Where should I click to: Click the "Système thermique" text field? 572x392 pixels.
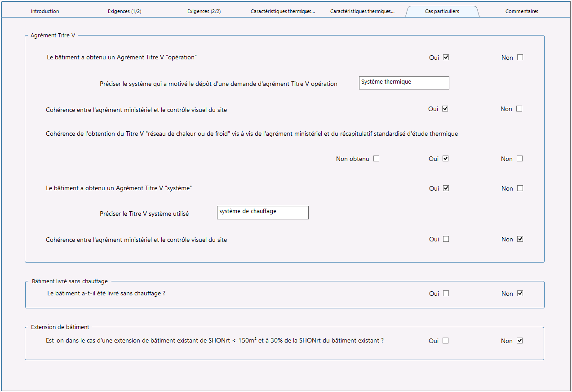pos(404,83)
